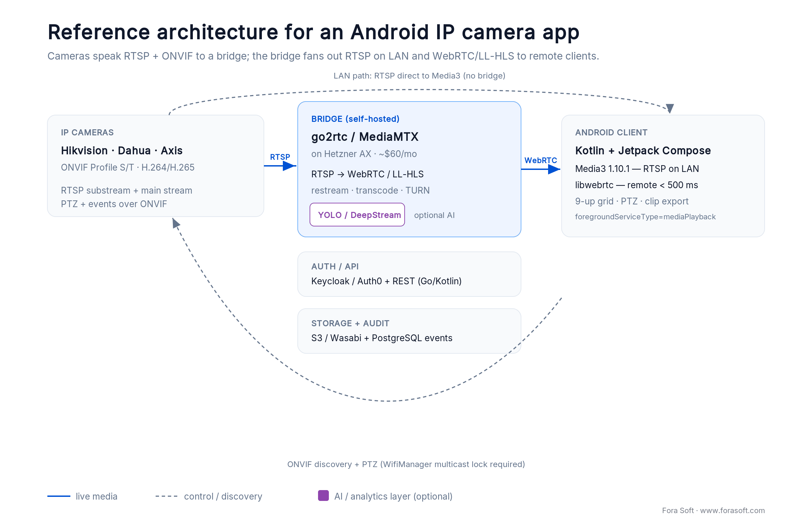This screenshot has height=528, width=812.
Task: Click 'RTSP → WebRTC / LL-HLS' line
Action: tap(367, 174)
